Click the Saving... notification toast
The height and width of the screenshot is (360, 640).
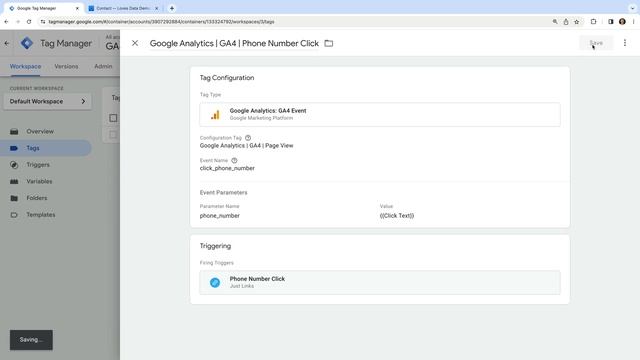pyautogui.click(x=31, y=340)
